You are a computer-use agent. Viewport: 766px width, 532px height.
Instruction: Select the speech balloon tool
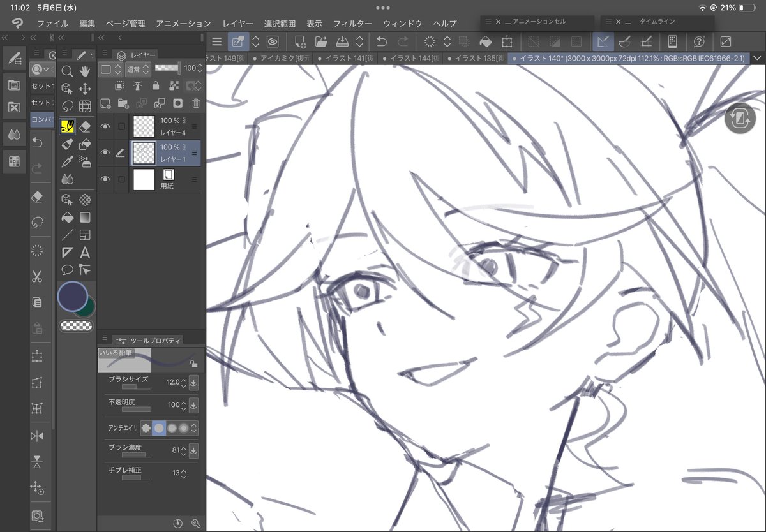[67, 270]
